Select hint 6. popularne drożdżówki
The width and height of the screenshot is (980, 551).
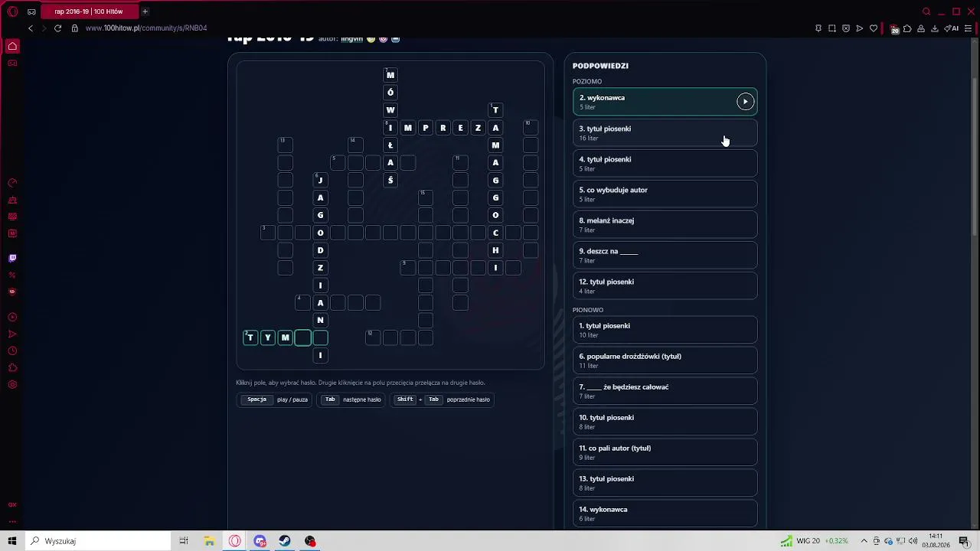(x=665, y=360)
